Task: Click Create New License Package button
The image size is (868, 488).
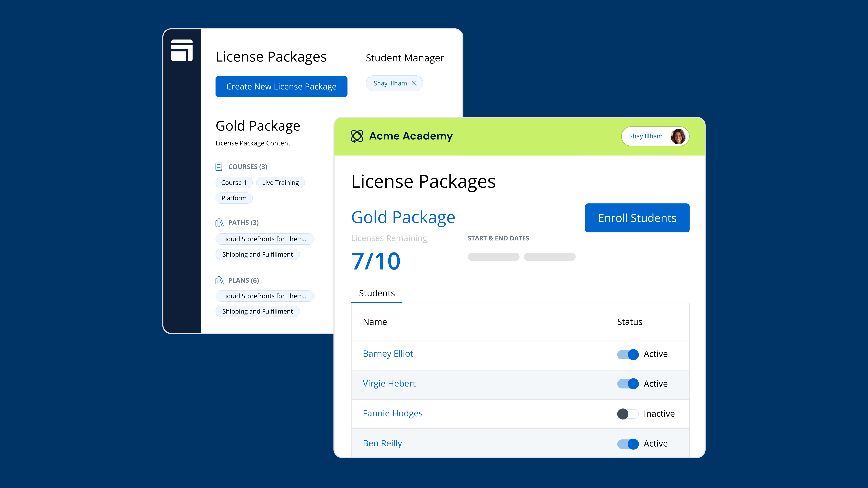Action: pos(281,87)
